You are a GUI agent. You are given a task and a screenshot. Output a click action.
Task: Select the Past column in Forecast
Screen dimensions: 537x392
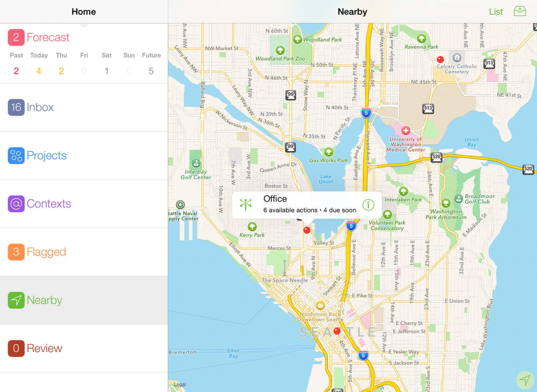click(16, 63)
